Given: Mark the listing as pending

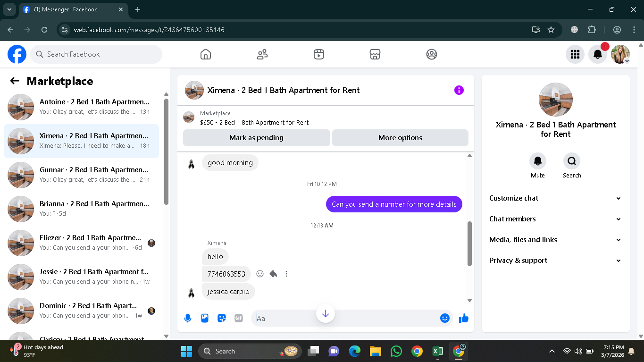Looking at the screenshot, I should [257, 138].
